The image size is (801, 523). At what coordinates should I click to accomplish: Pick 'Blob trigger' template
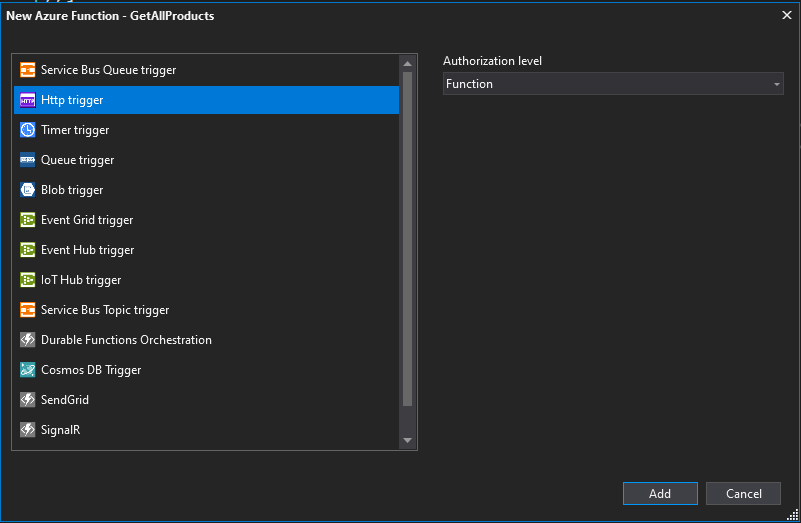point(72,190)
